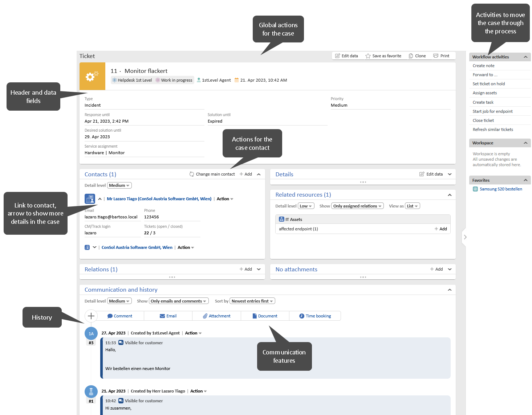Click the contact icon next to Mr Lazaro Tiago
532x415 pixels.
[x=90, y=199]
